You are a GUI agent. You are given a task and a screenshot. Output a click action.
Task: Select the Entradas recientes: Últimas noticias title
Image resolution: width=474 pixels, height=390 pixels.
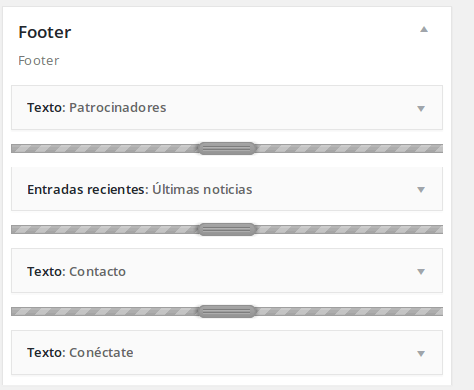click(x=140, y=189)
